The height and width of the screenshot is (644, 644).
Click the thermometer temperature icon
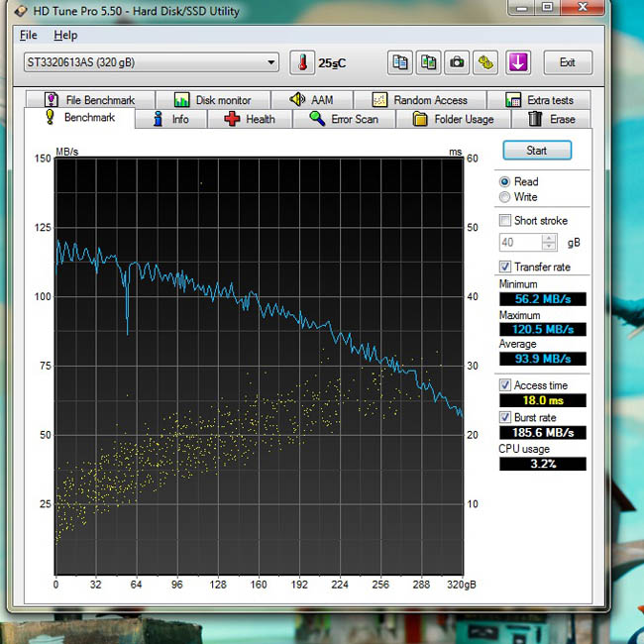click(x=302, y=62)
